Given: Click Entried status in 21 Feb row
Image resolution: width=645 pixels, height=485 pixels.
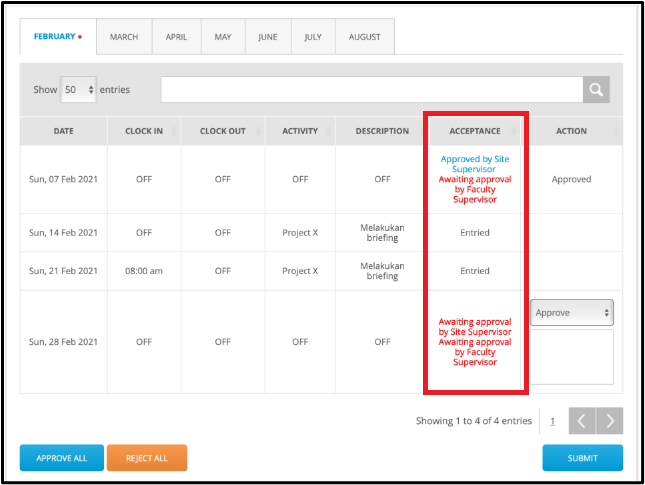Looking at the screenshot, I should (475, 271).
